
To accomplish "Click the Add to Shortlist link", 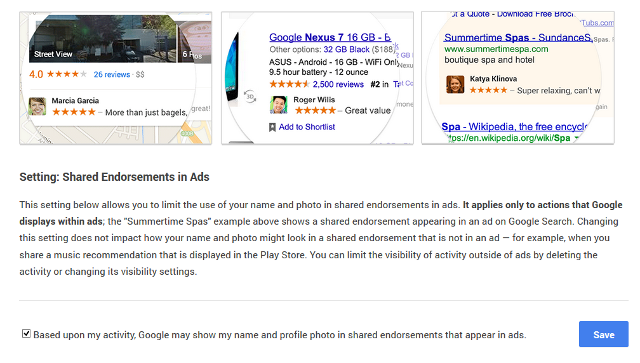I will 307,127.
